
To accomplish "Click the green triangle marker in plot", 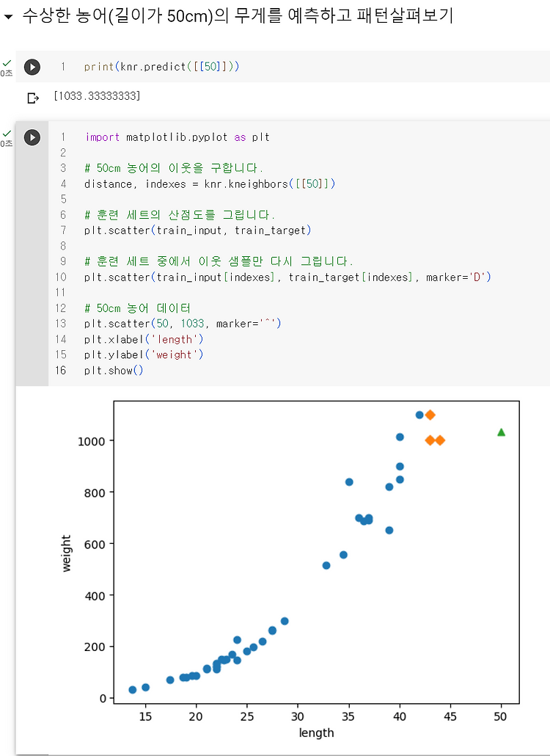I will tap(501, 432).
